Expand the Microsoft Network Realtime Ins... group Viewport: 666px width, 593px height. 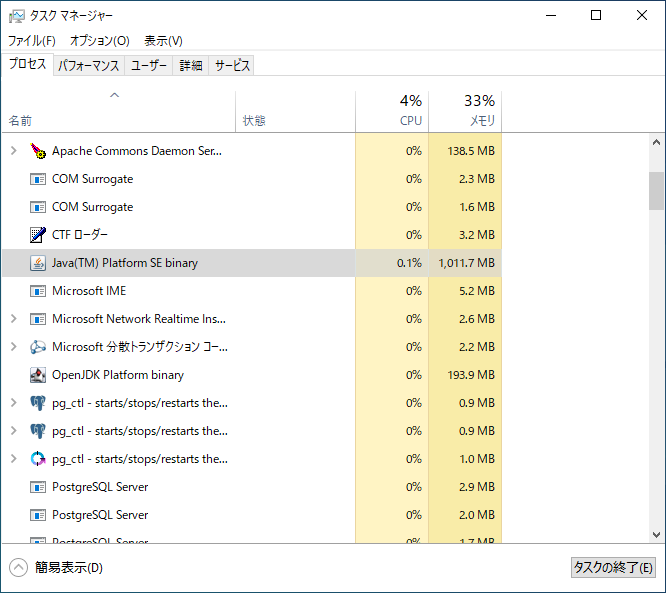pyautogui.click(x=14, y=319)
